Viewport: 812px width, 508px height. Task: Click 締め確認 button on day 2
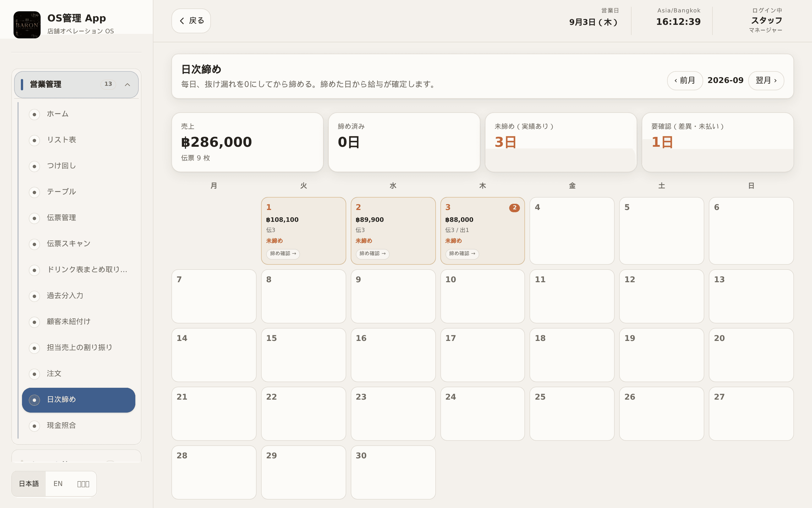click(x=372, y=254)
